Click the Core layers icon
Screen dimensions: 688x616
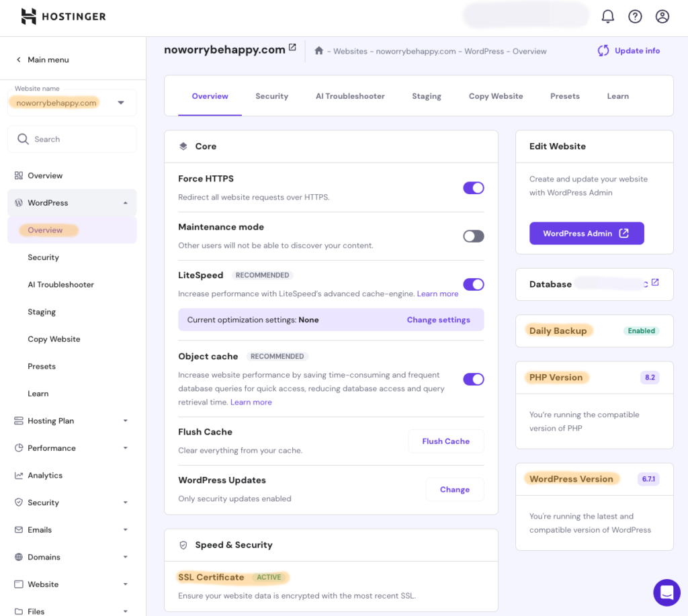(x=183, y=146)
